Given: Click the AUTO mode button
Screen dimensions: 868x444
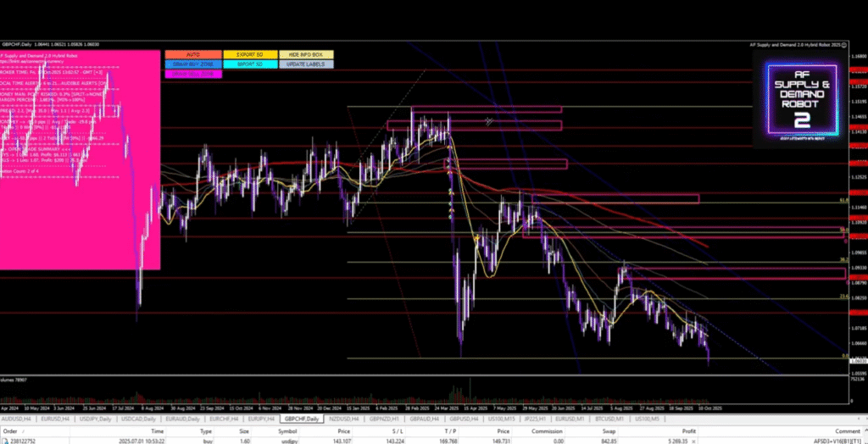Looking at the screenshot, I should (x=193, y=55).
